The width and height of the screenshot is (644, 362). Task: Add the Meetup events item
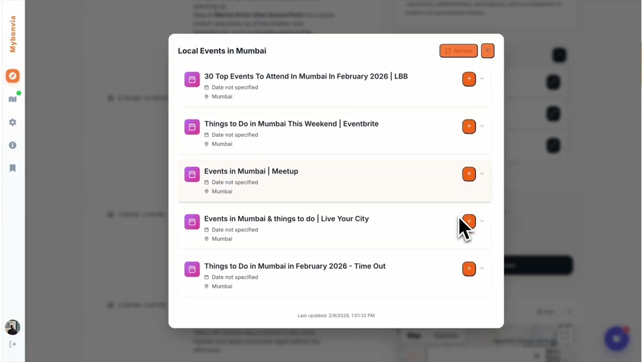(x=469, y=173)
